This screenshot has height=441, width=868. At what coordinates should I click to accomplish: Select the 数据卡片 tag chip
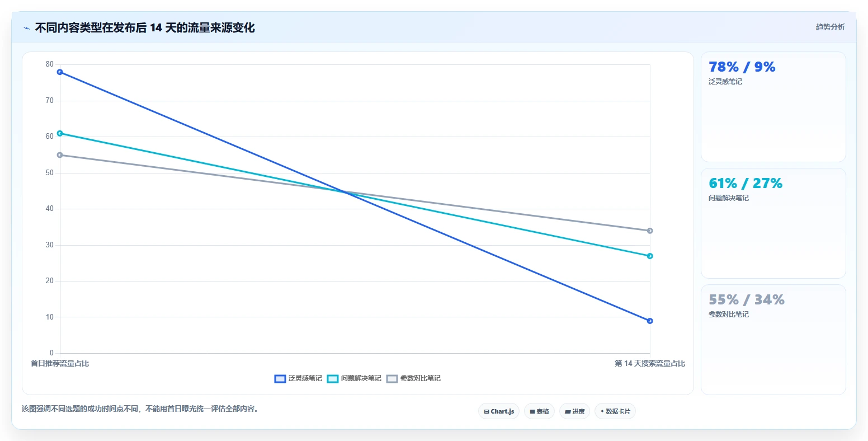615,411
